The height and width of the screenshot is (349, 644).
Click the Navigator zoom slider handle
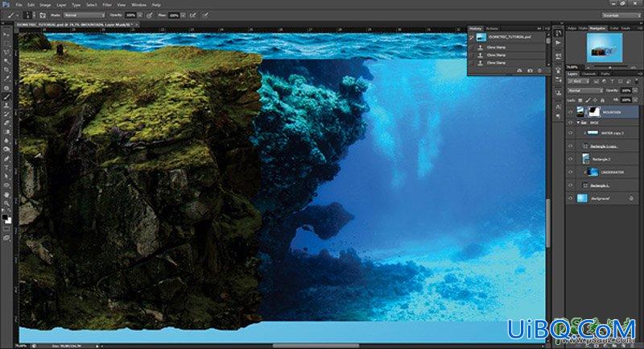click(x=610, y=67)
